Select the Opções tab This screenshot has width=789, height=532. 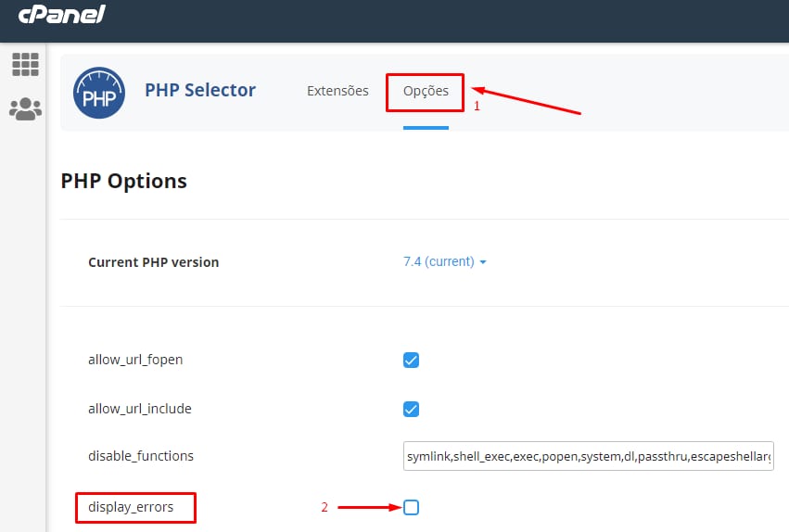[x=426, y=91]
